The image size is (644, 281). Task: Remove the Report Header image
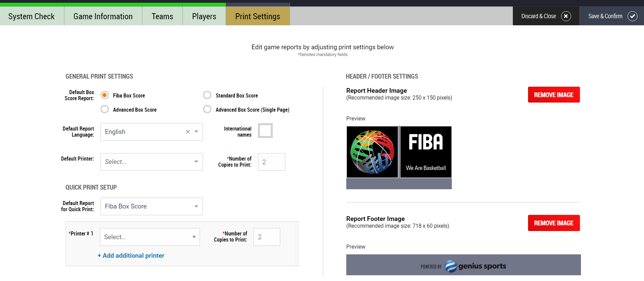click(x=554, y=95)
